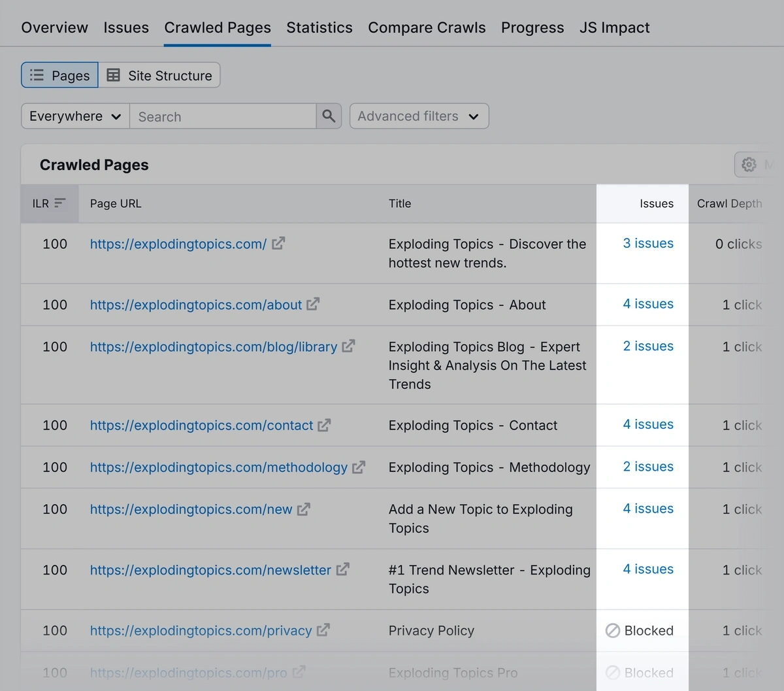
Task: Select the 'Privacy Policy' title cell
Action: pyautogui.click(x=431, y=631)
